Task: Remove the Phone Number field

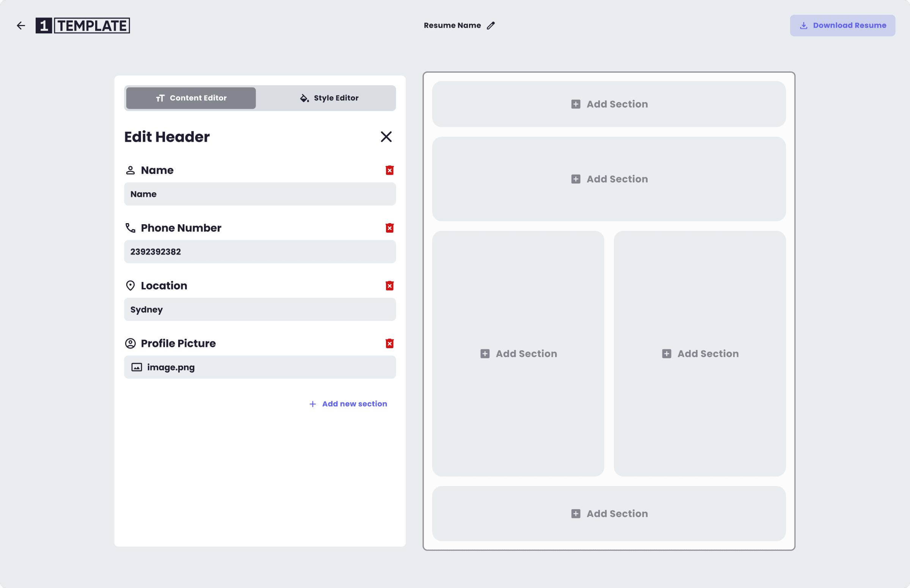Action: (389, 228)
